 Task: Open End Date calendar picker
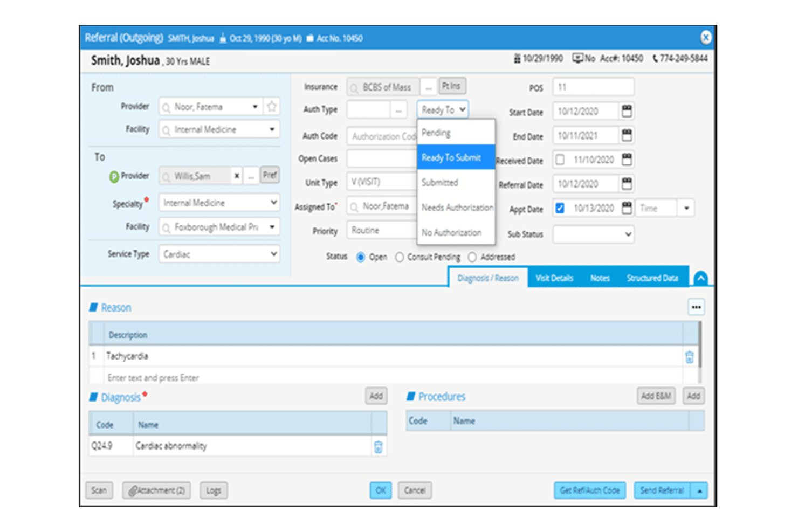click(x=627, y=135)
